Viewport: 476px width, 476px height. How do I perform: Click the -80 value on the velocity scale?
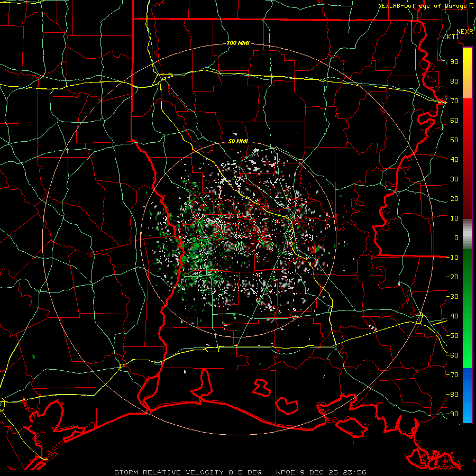coord(452,395)
